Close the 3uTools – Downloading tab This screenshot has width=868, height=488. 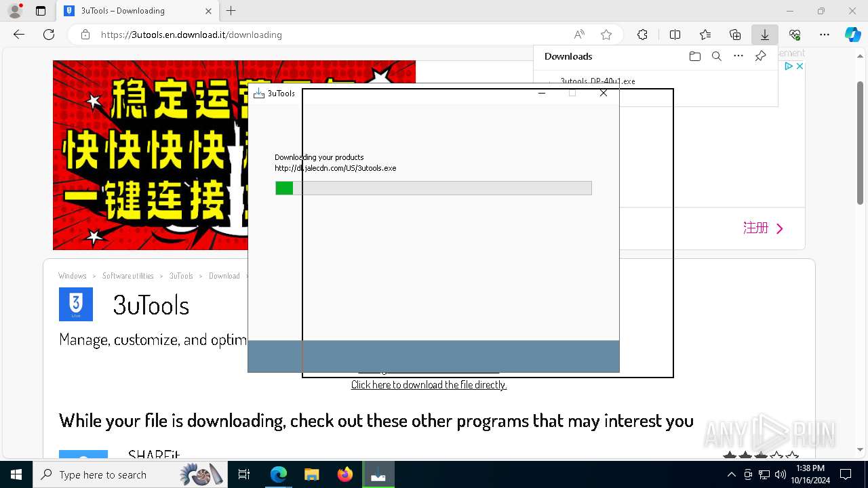tap(208, 11)
